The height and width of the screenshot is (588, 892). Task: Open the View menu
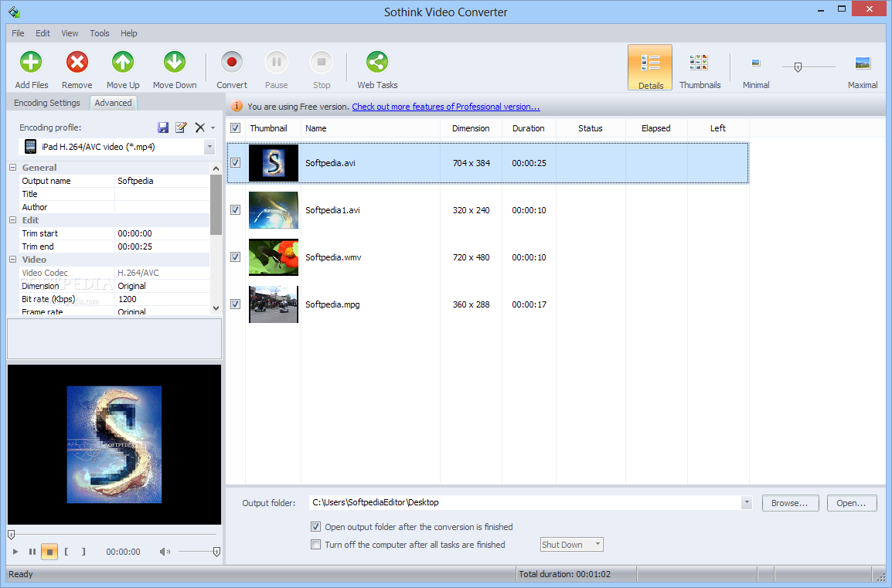coord(70,33)
